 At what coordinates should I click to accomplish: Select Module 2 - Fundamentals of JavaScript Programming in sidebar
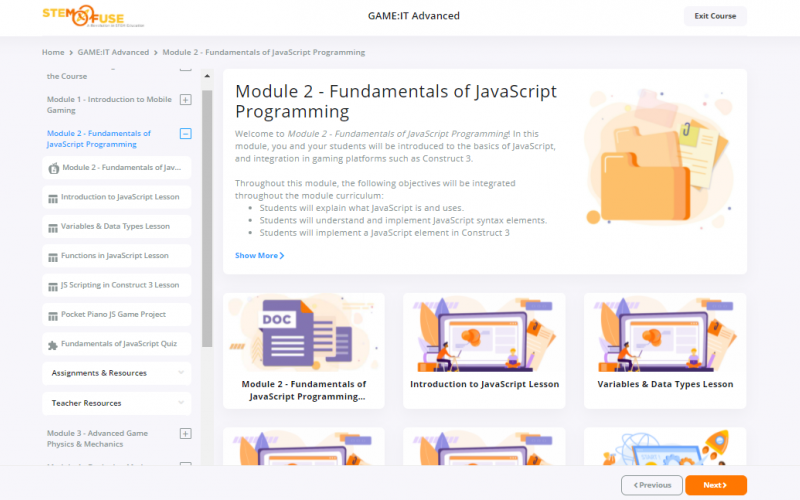pos(98,139)
